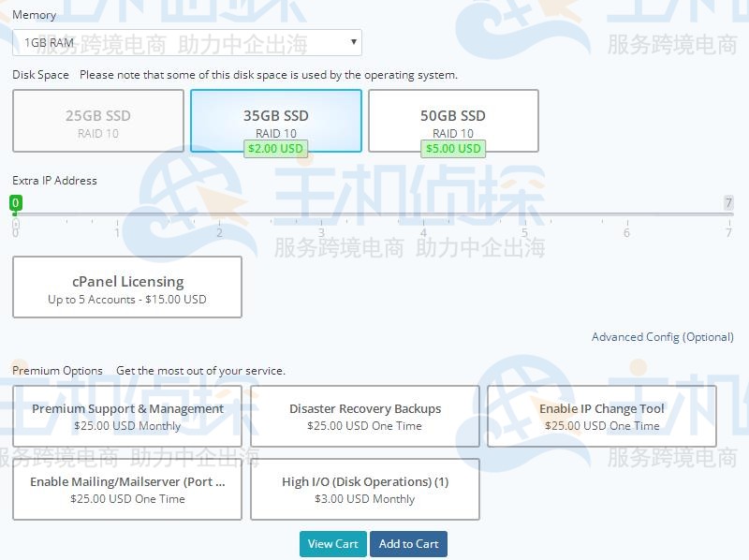This screenshot has height=560, width=749.
Task: Select Disaster Recovery Backups
Action: 364,416
